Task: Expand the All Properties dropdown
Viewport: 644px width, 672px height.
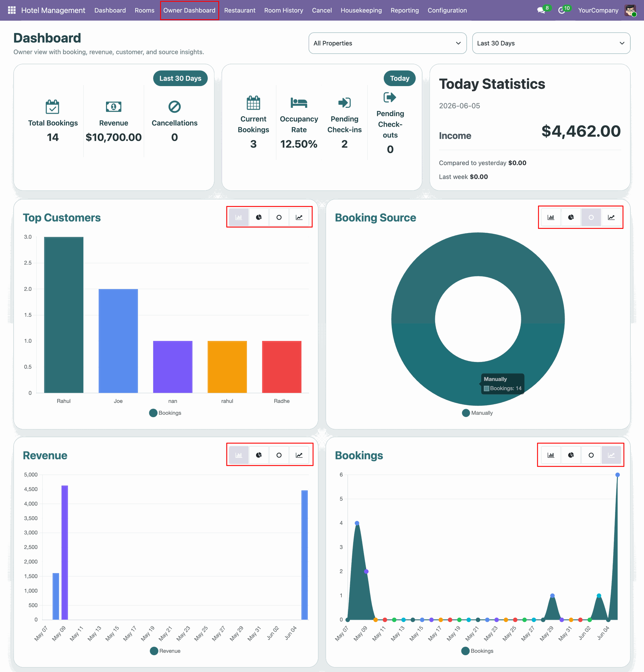Action: [388, 43]
